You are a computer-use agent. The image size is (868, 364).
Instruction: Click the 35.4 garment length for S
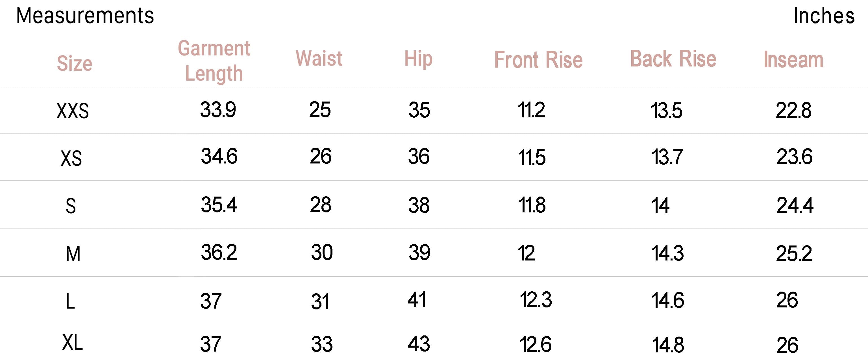pos(219,205)
